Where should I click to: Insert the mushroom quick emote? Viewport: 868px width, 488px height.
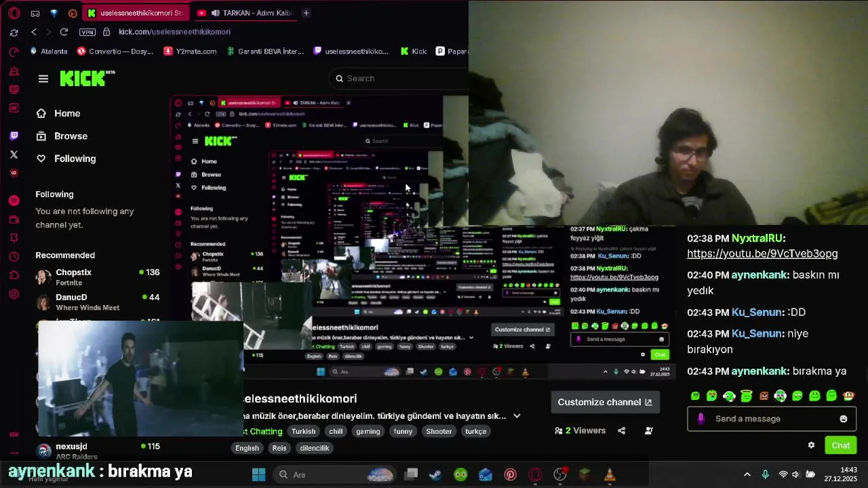pyautogui.click(x=849, y=396)
